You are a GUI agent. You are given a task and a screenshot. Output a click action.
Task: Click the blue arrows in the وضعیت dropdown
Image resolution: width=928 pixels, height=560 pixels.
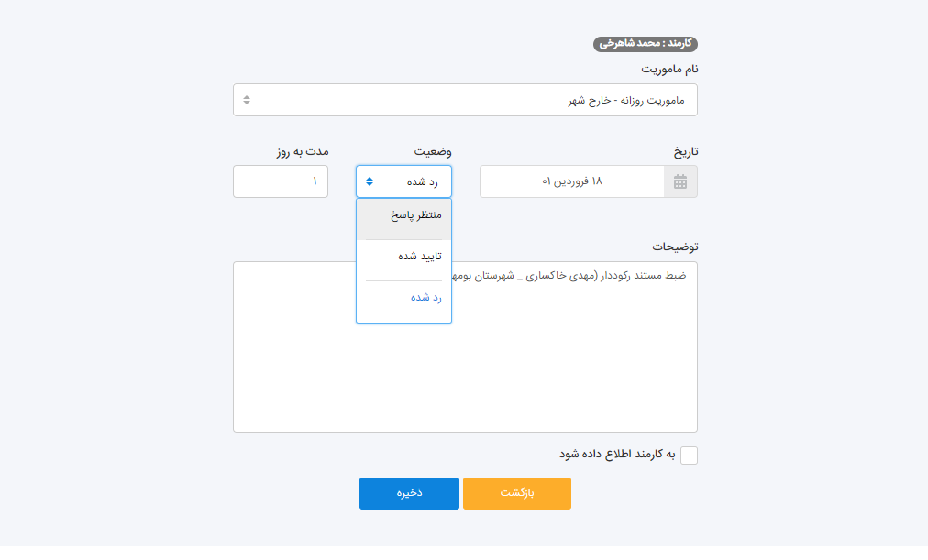(x=370, y=181)
